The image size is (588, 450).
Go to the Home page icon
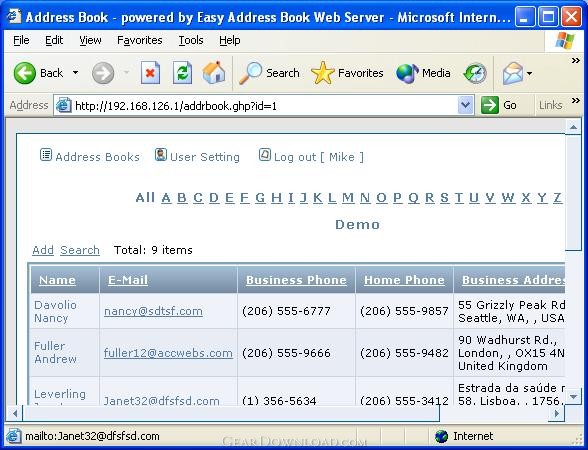pos(214,72)
